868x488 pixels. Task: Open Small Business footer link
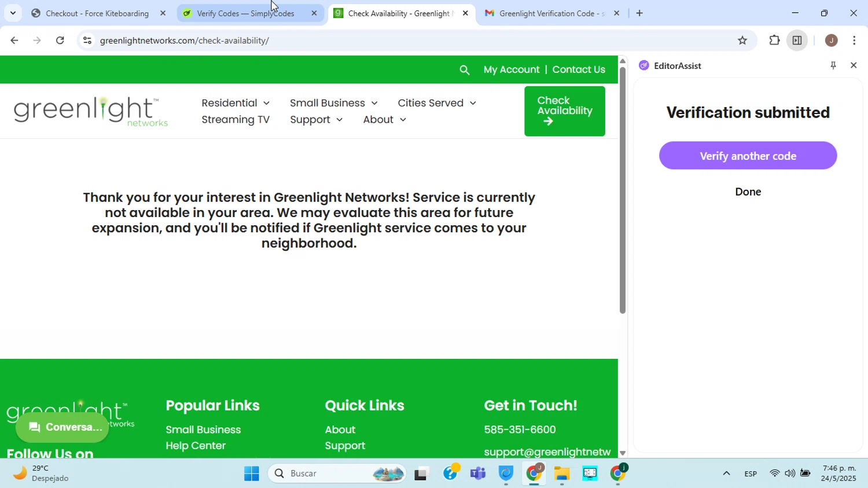pos(203,430)
